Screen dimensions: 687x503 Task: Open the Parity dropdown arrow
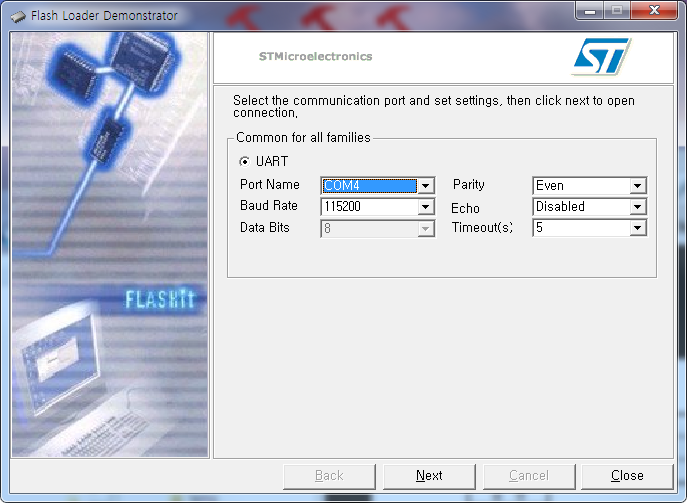pos(637,186)
